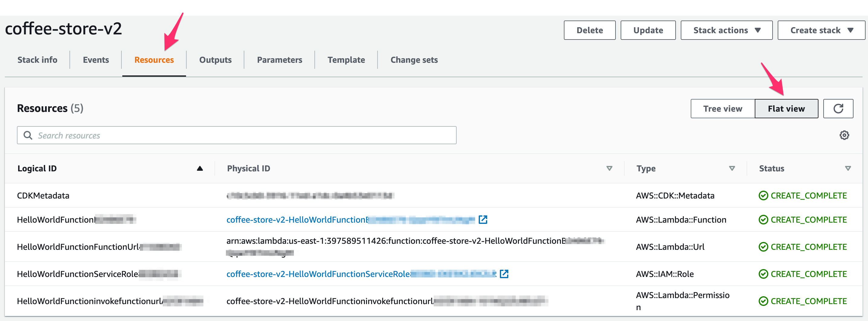This screenshot has height=321, width=868.
Task: Select the HelloWorldFunctioninvokefunctionurl logical ID cell
Action: pos(110,301)
